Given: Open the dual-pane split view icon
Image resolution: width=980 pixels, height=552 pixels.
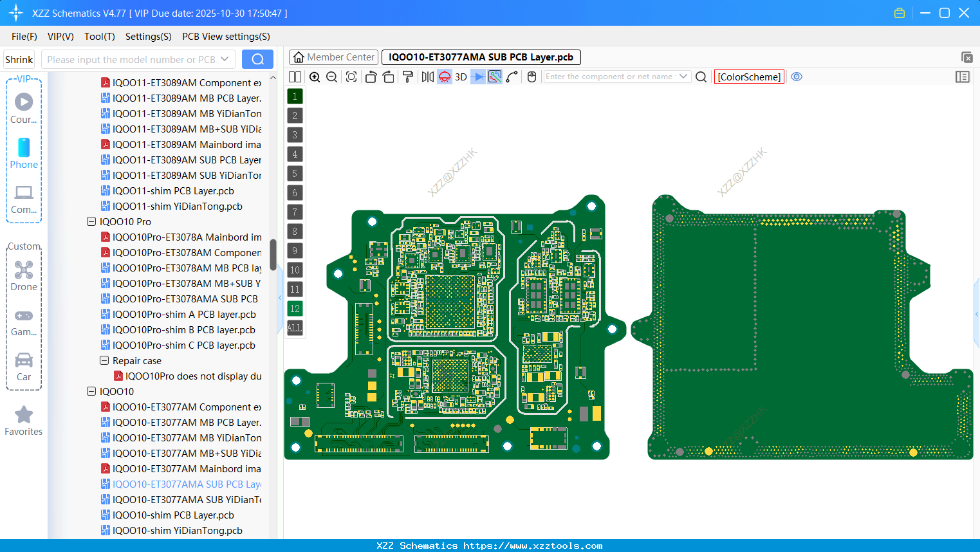Looking at the screenshot, I should [x=295, y=77].
